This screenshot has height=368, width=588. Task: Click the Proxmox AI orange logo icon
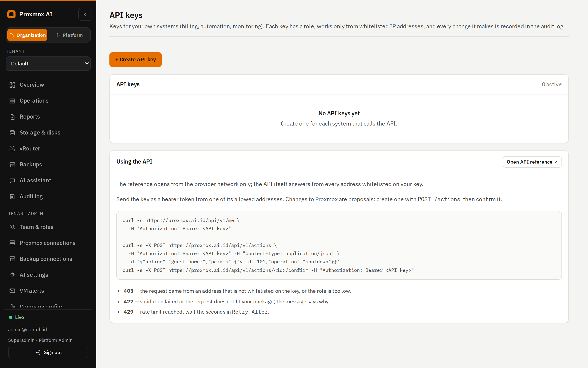click(11, 14)
